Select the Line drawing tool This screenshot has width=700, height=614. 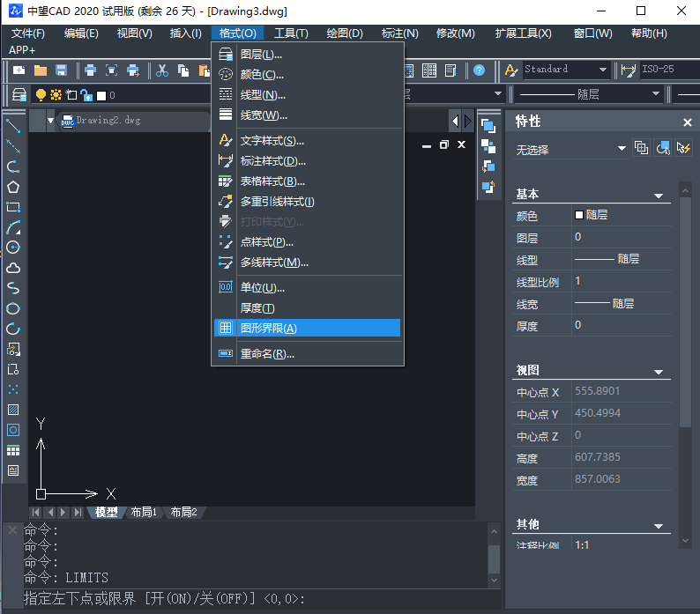13,126
